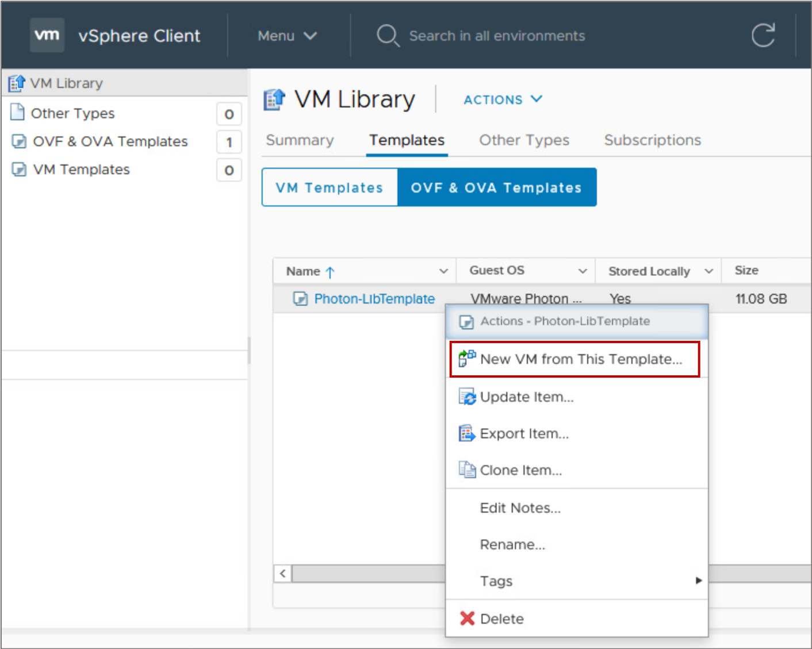The height and width of the screenshot is (649, 812).
Task: Click the Clone Item icon
Action: tap(467, 470)
